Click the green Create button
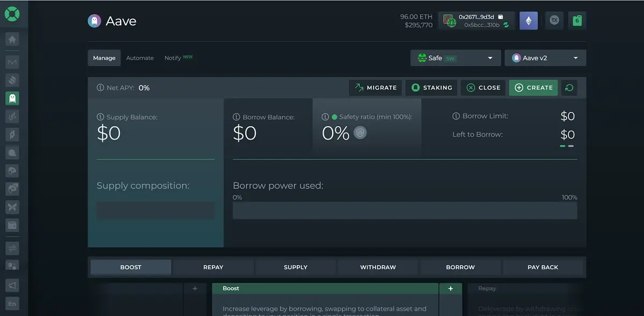 coord(533,87)
